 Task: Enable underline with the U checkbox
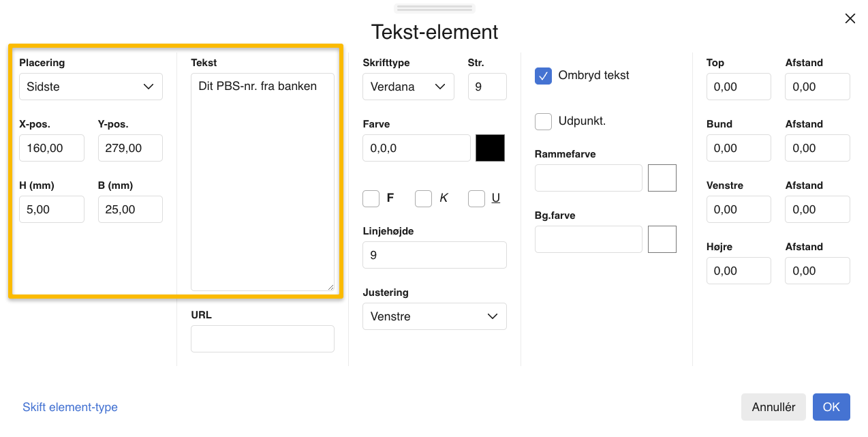[476, 198]
